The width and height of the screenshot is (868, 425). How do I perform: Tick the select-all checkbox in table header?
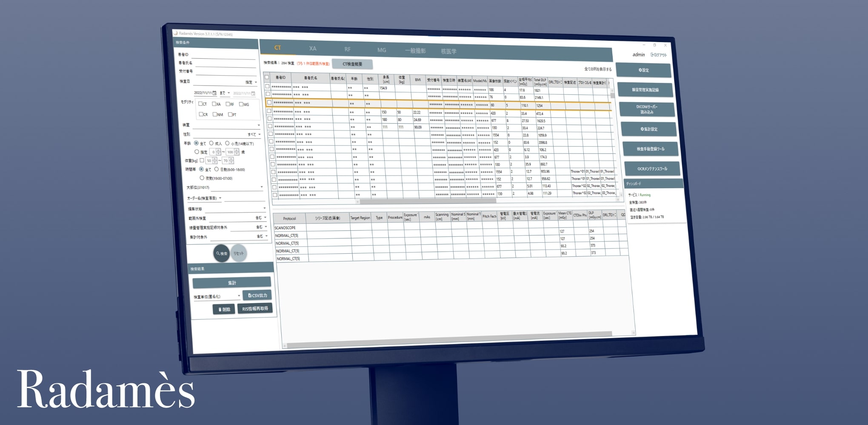click(x=267, y=77)
